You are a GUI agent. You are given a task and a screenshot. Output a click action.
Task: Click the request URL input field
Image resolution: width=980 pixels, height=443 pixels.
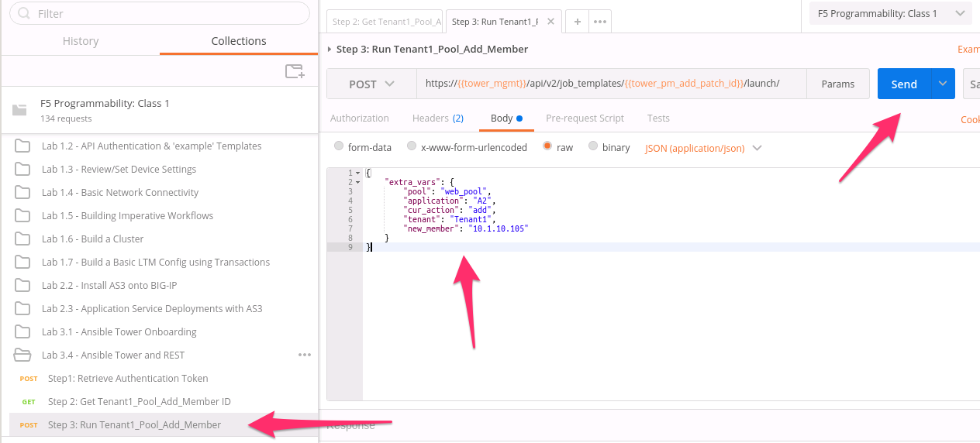(611, 84)
